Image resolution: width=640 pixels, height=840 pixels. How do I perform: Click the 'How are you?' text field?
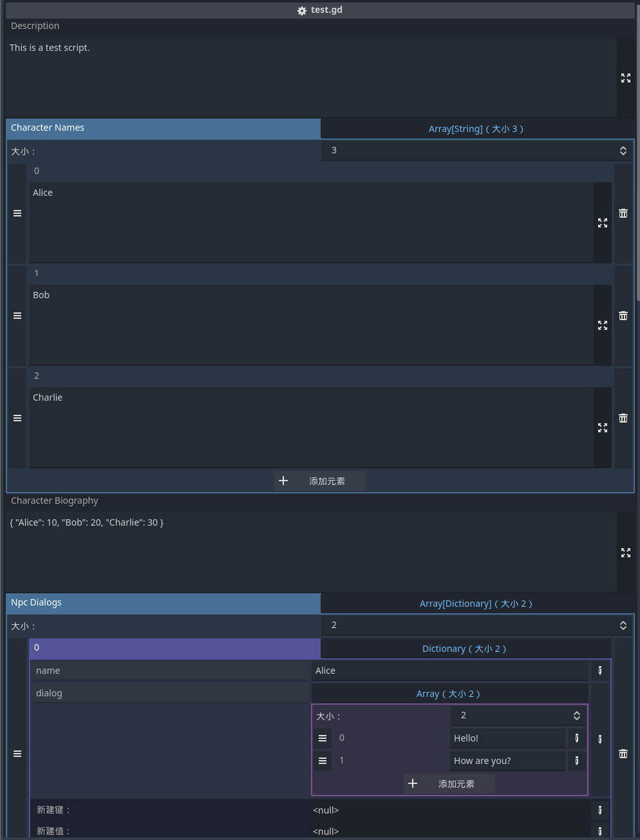coord(507,761)
